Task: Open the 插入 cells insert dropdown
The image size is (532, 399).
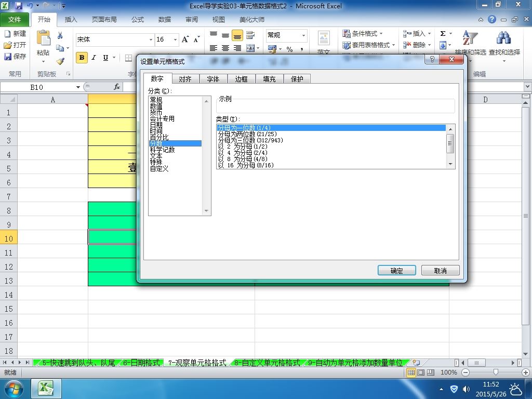Action: 417,34
